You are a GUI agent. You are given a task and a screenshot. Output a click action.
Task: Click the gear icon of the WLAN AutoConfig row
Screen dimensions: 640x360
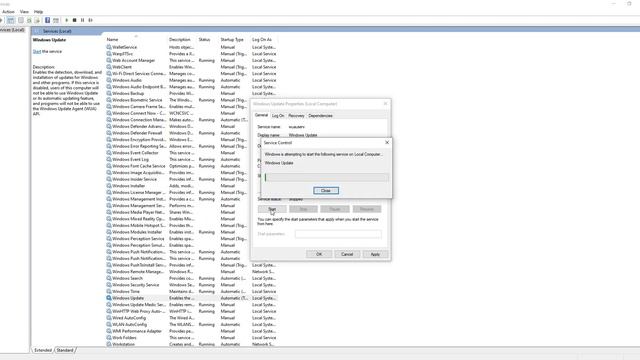pos(109,324)
